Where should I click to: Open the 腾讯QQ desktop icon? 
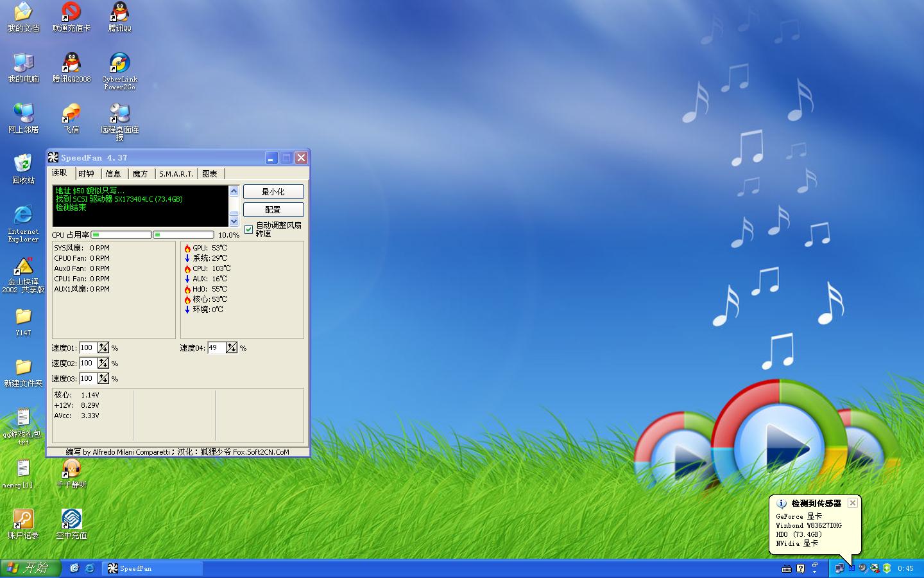[119, 17]
